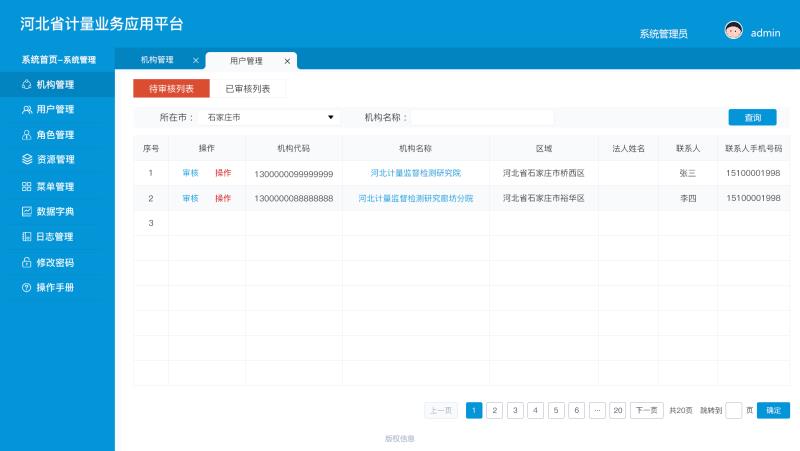Click the 用户管理 sidebar icon
The width and height of the screenshot is (800, 451).
(26, 110)
